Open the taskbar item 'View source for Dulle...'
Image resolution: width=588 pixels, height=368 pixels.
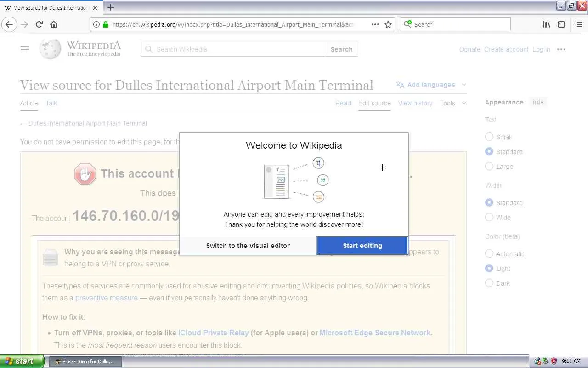coord(85,362)
